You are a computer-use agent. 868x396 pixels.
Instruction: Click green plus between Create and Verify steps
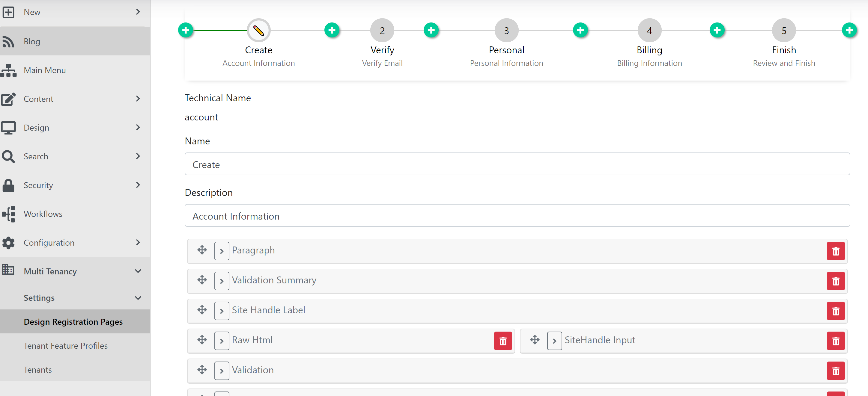332,30
